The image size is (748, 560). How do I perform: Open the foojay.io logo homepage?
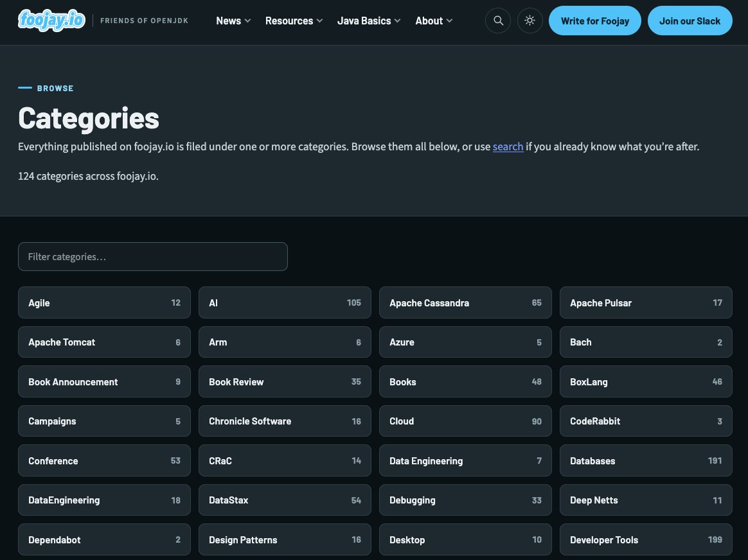51,21
